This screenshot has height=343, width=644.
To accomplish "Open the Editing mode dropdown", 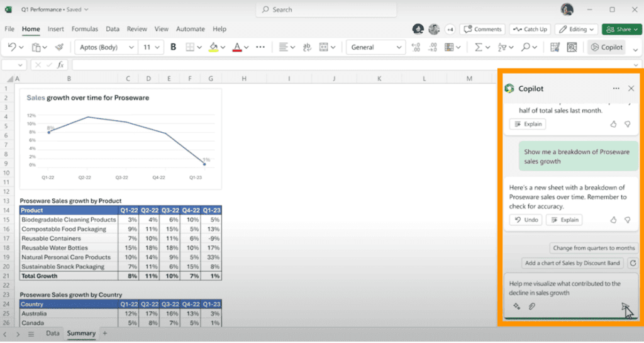I will point(576,29).
